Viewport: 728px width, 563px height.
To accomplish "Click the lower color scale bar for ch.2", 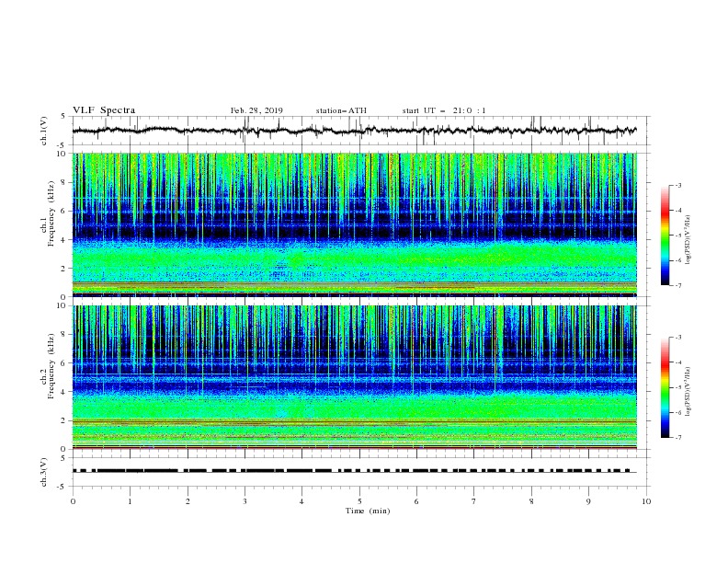I will point(665,387).
